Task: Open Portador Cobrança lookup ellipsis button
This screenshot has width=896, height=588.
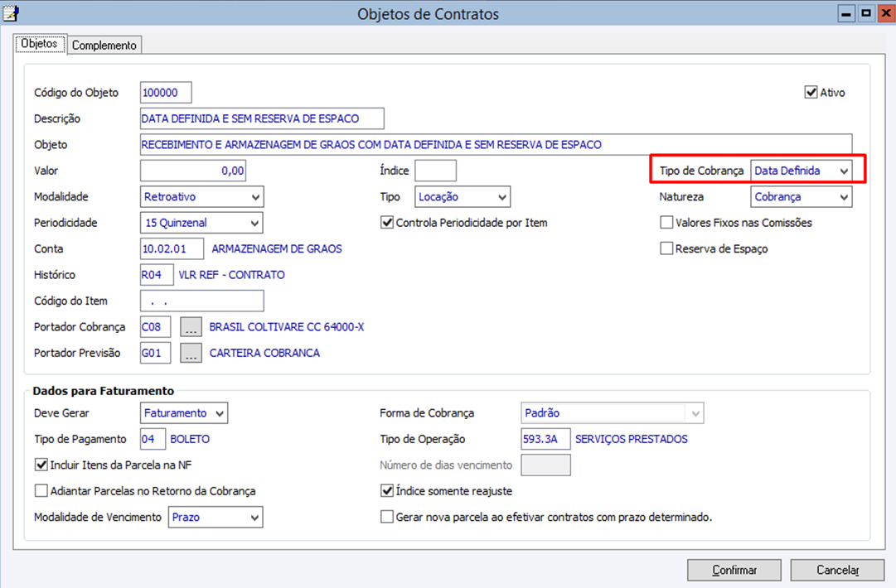Action: point(191,327)
